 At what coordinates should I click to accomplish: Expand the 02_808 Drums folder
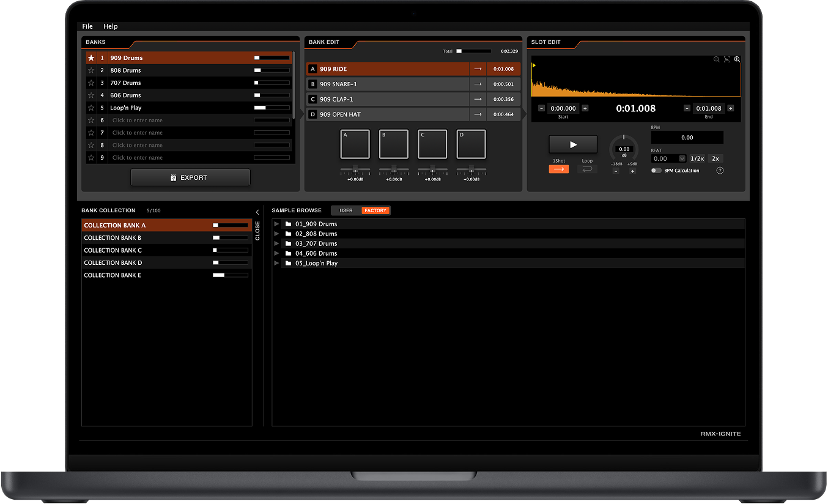pos(276,234)
